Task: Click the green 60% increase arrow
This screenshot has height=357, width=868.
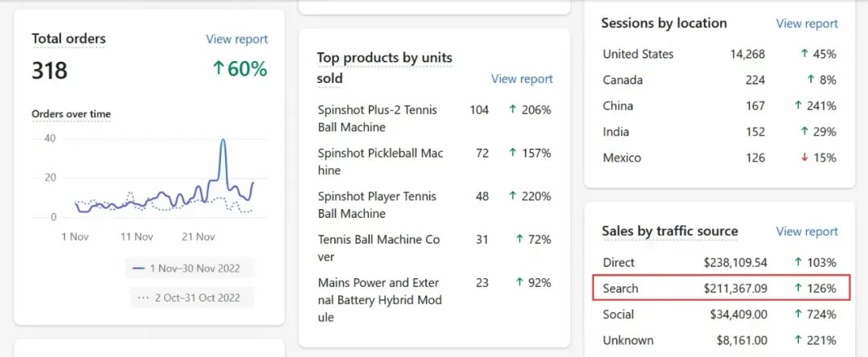Action: (218, 69)
